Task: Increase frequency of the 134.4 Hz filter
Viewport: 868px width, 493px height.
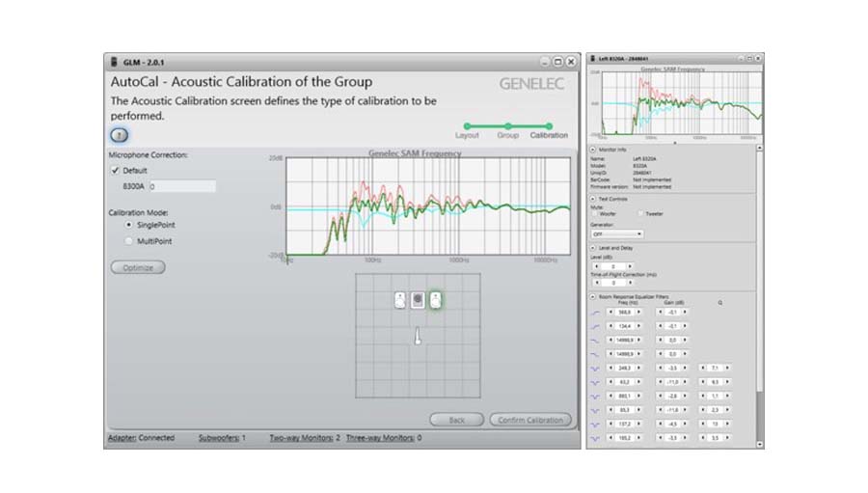Action: (638, 326)
